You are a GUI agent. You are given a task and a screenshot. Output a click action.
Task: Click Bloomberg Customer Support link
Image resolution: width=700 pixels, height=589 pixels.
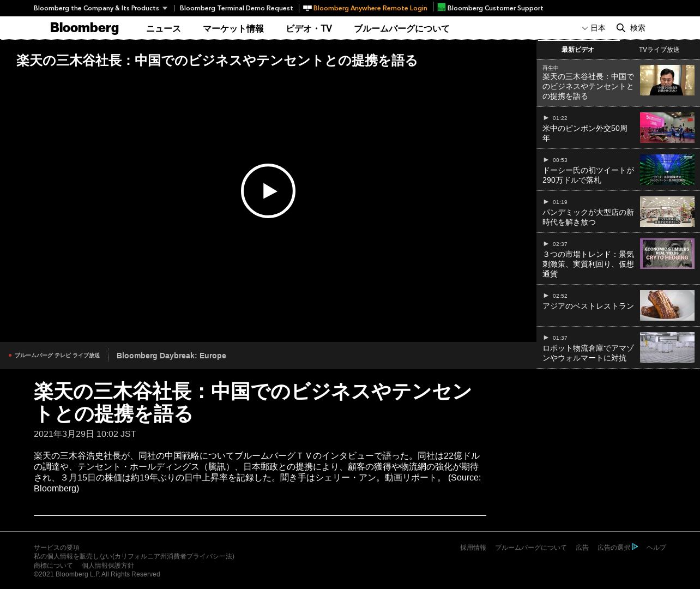click(495, 8)
